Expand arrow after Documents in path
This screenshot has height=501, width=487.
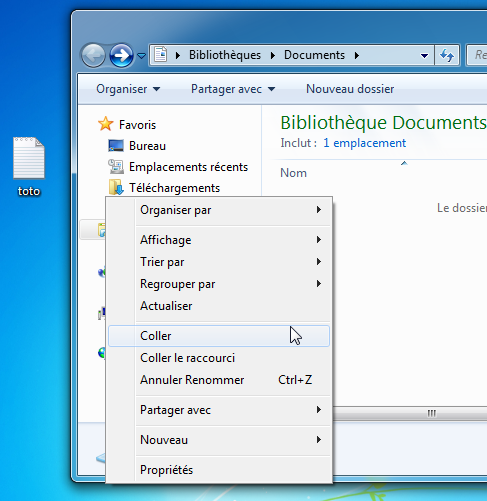357,55
